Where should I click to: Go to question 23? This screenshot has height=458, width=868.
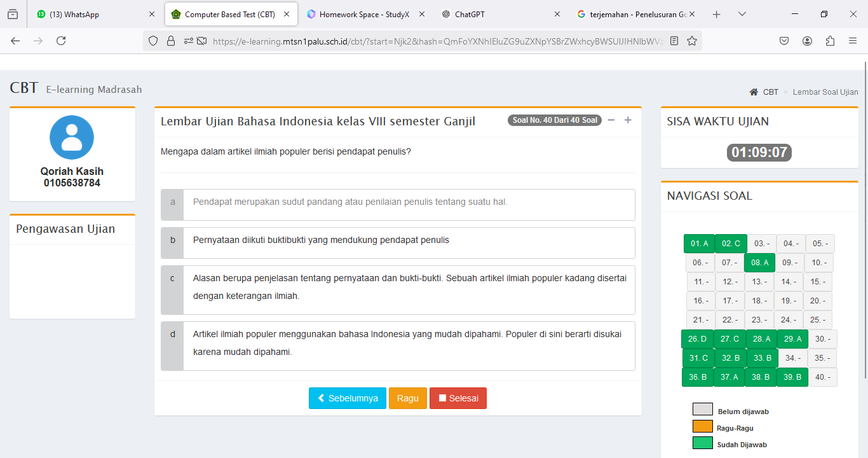760,320
